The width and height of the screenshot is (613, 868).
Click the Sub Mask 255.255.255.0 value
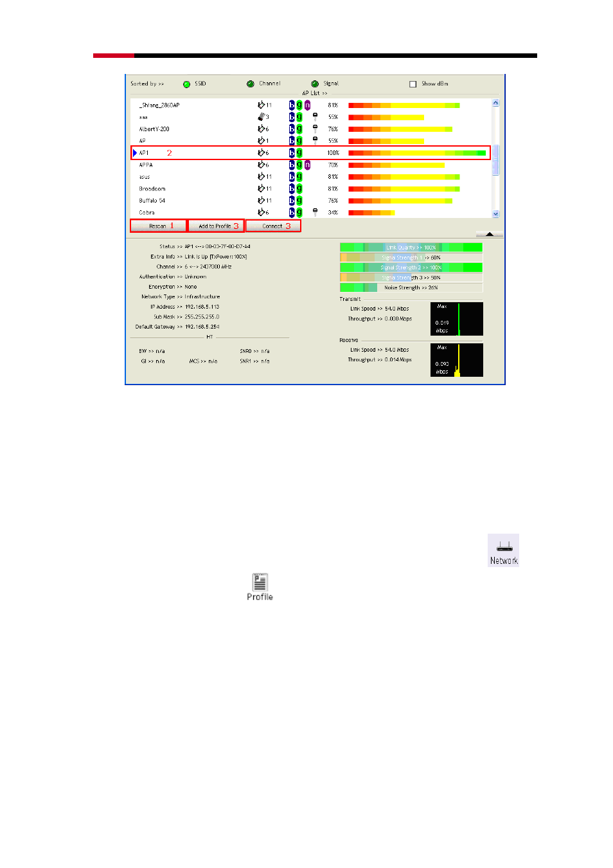click(x=202, y=317)
